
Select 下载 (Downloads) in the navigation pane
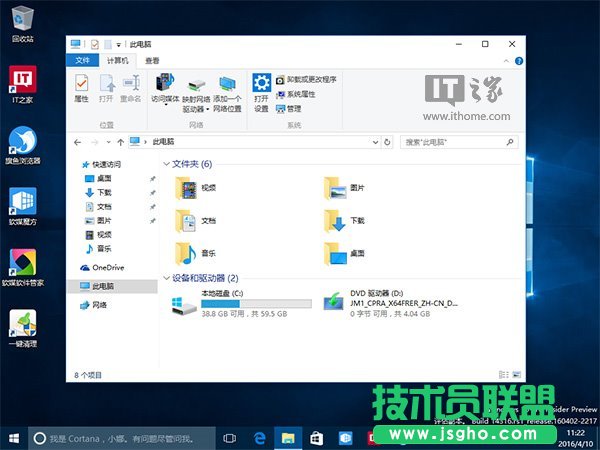coord(98,192)
